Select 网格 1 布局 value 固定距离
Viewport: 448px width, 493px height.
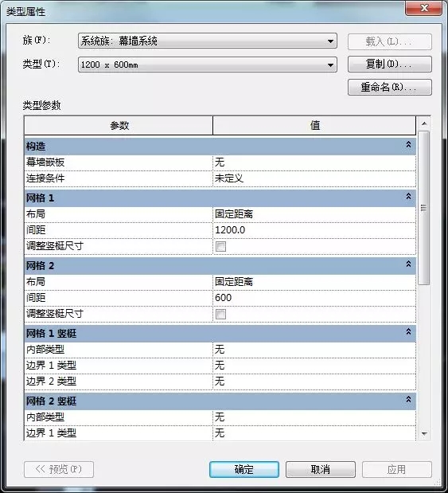314,214
